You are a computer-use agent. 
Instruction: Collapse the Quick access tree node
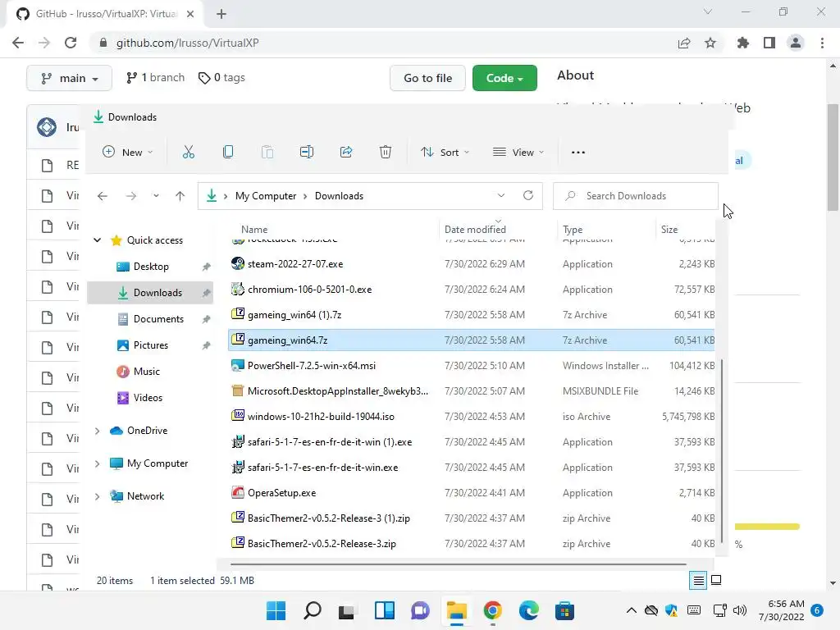coord(97,240)
